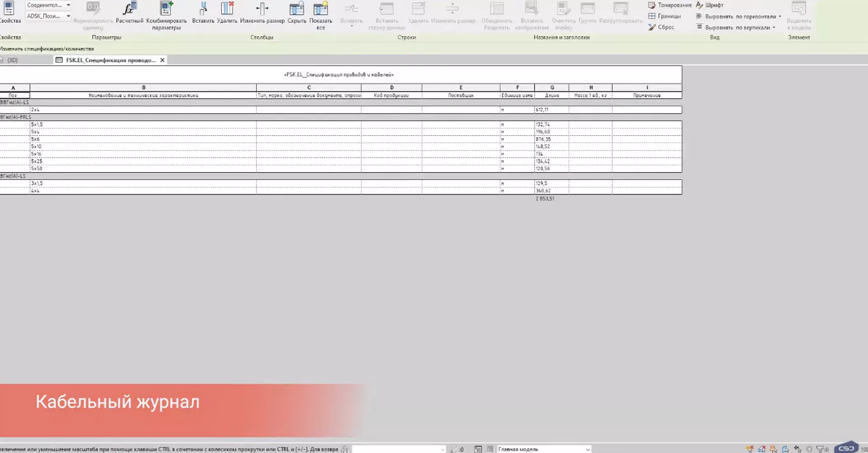
Task: Select Изменить размер column tool
Action: (x=262, y=10)
